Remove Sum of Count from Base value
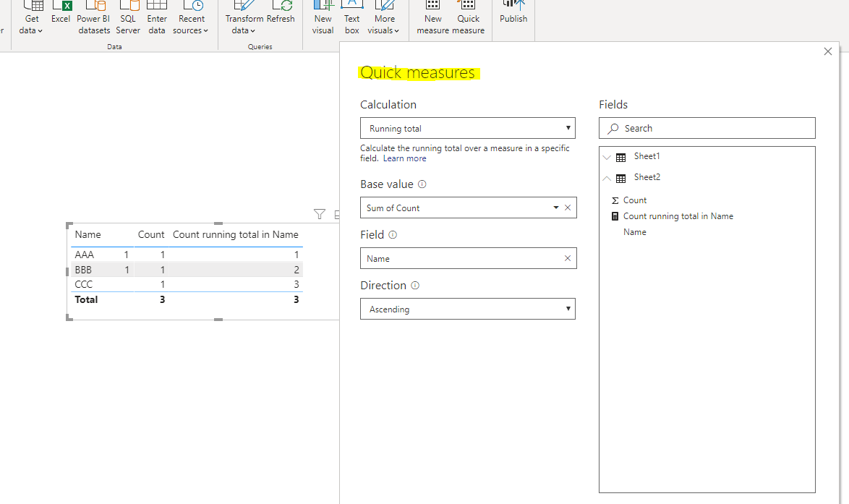The image size is (849, 504). coord(568,208)
